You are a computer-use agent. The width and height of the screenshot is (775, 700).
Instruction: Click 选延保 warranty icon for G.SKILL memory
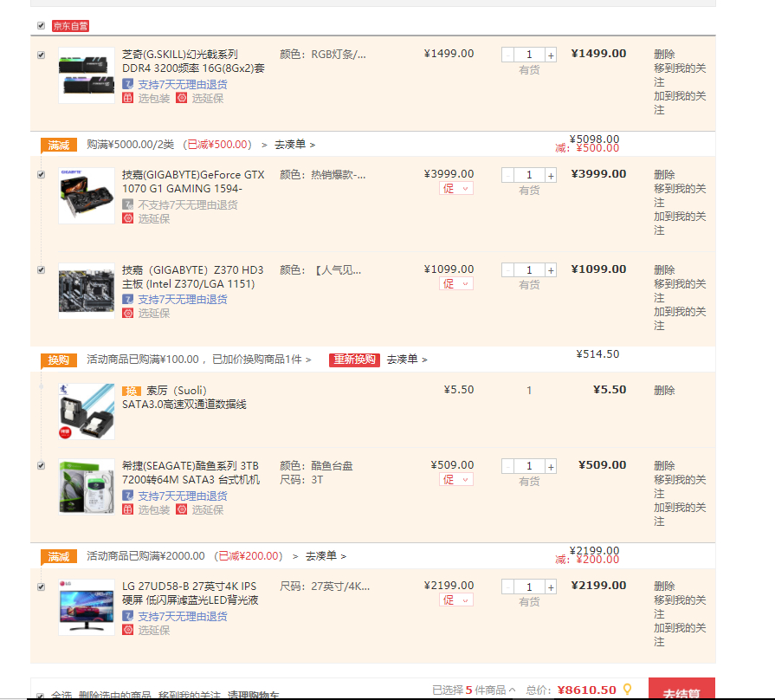[182, 98]
